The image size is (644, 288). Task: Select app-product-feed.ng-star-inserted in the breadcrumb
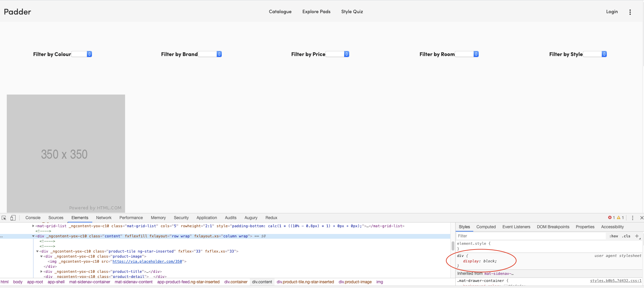point(188,282)
